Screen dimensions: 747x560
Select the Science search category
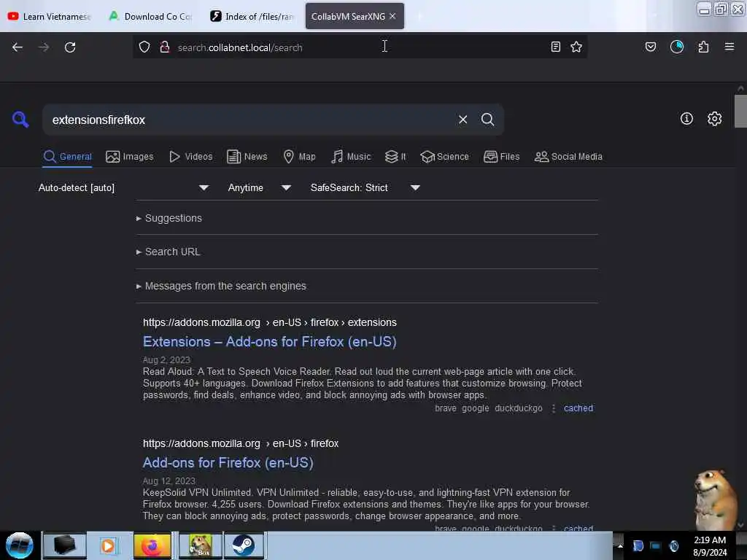[x=444, y=157]
